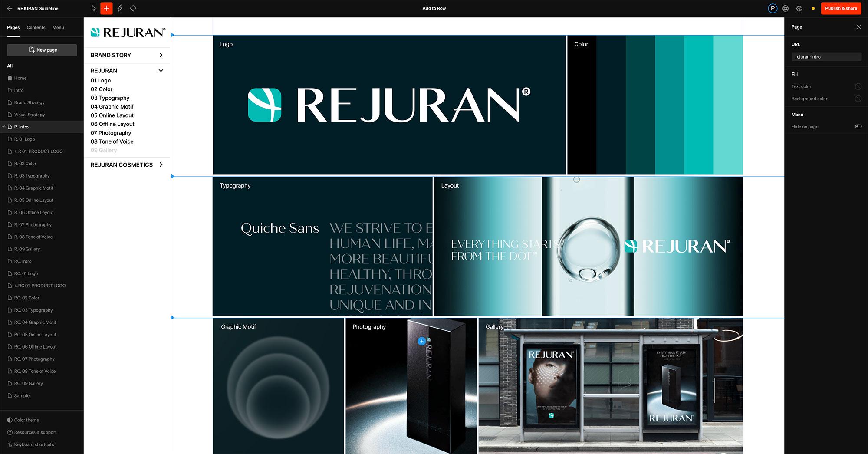The image size is (868, 454).
Task: Open 03 Typography in the site menu
Action: point(110,98)
